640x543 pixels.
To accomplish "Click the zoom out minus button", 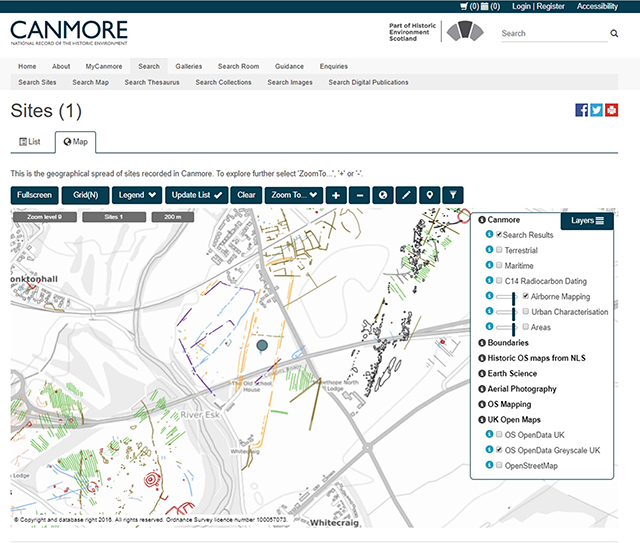I will point(360,194).
